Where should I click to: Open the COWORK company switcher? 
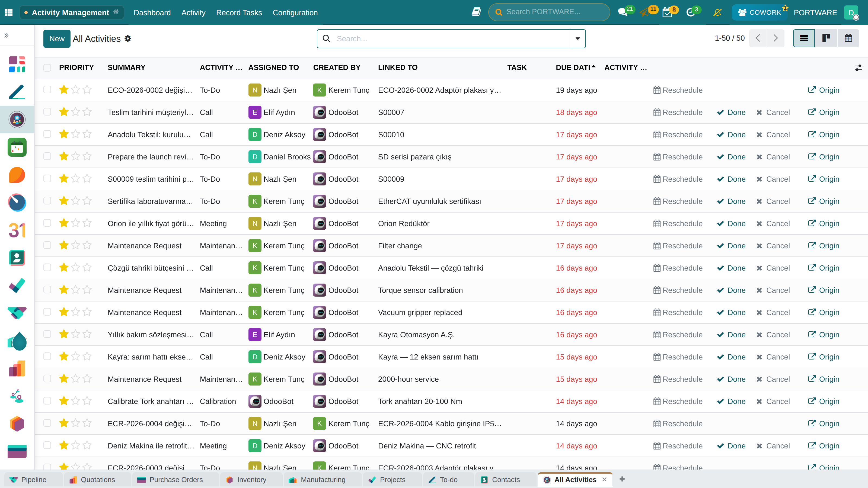pos(759,12)
